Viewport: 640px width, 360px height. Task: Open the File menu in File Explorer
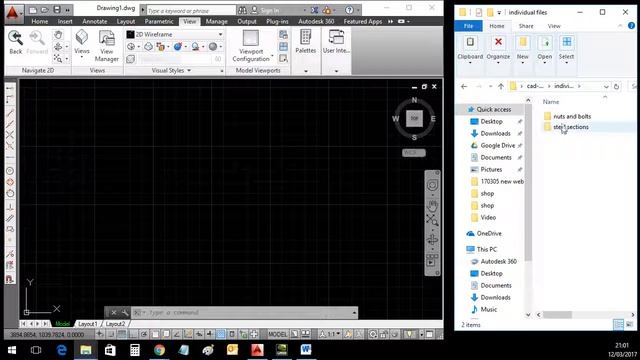point(468,26)
